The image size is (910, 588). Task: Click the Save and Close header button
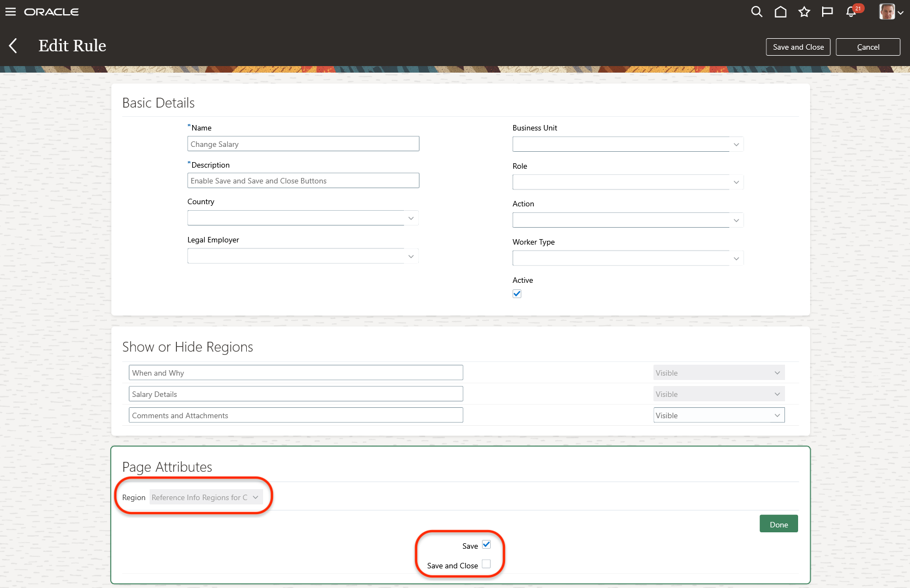798,47
